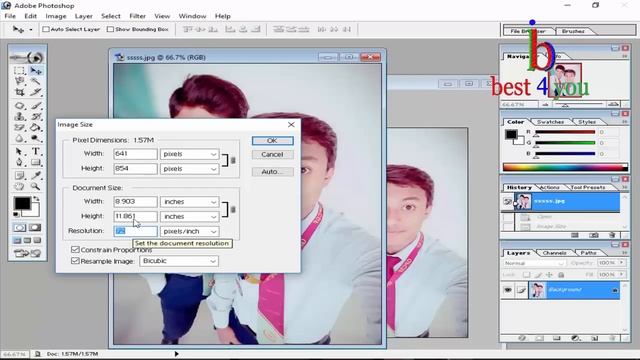The width and height of the screenshot is (640, 360).
Task: Toggle Show Bounding Box checkbox
Action: click(110, 29)
